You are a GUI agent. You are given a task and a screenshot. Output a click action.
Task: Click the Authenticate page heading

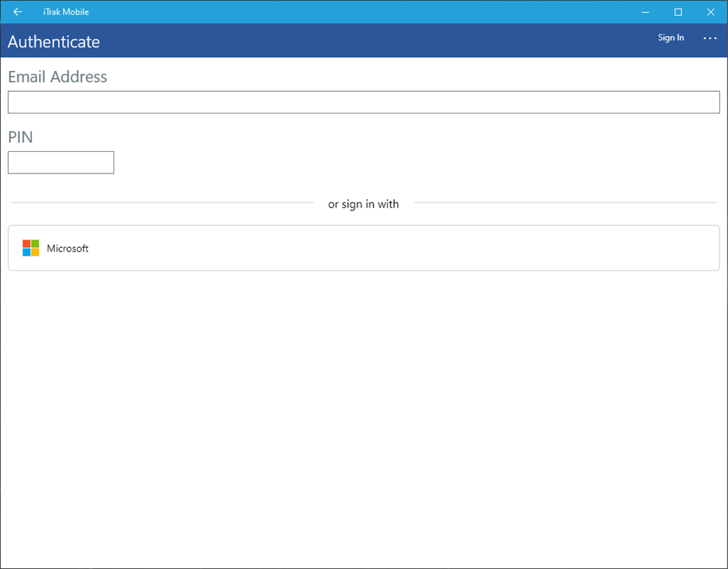(53, 42)
